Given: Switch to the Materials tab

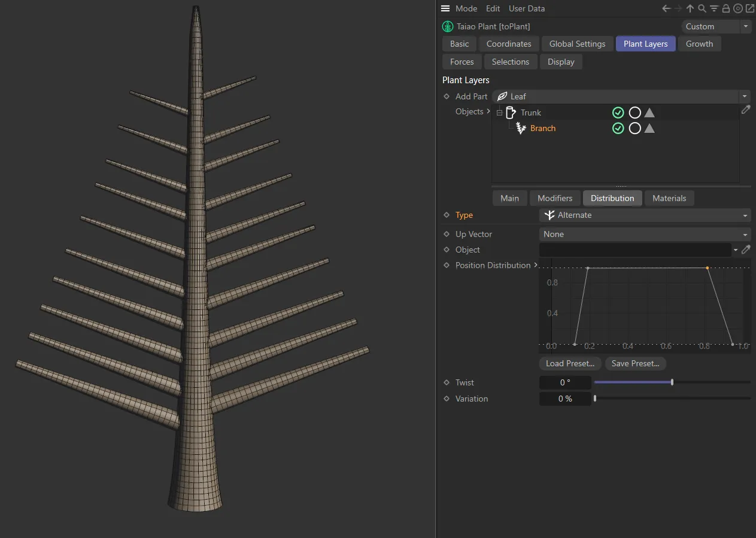Looking at the screenshot, I should click(669, 198).
